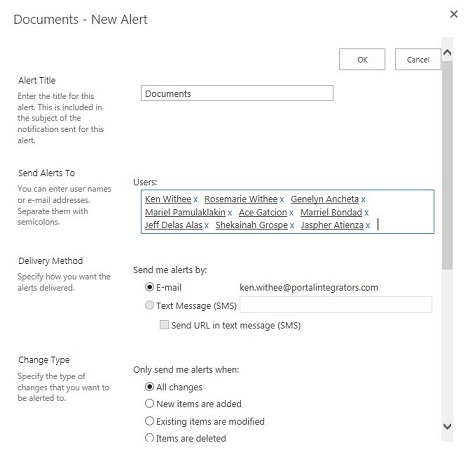The width and height of the screenshot is (468, 450).
Task: Remove Ace Gatcion via x icon
Action: point(291,213)
